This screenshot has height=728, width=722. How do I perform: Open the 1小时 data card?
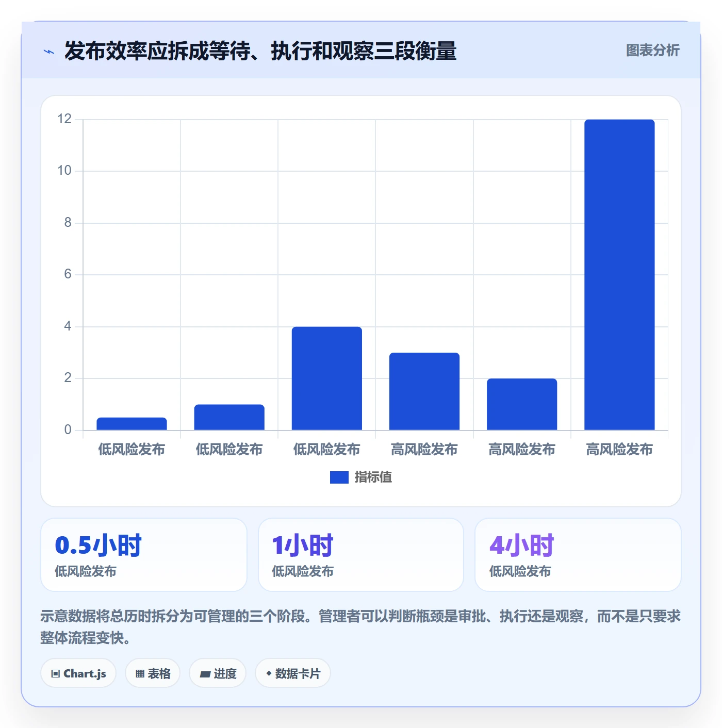pos(361,555)
